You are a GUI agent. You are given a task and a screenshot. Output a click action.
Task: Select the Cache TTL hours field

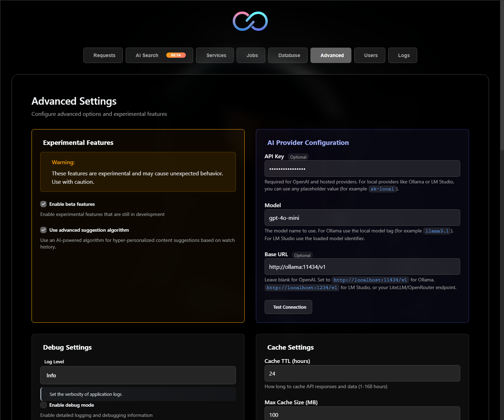tap(362, 373)
